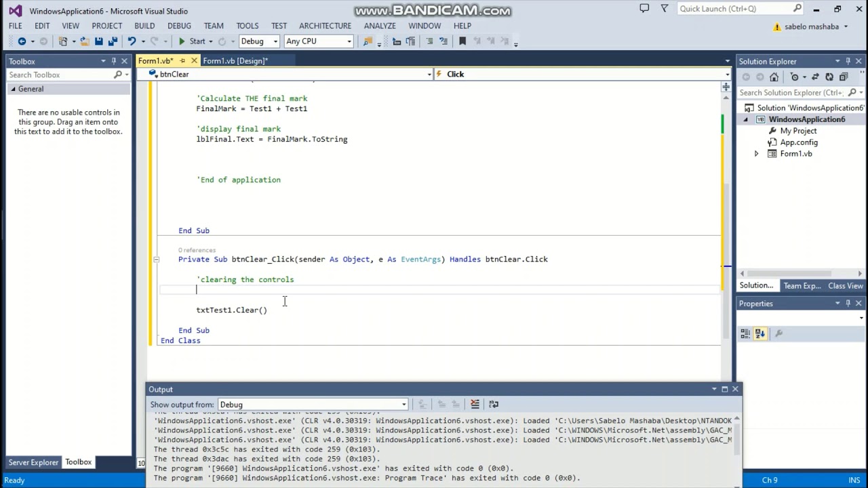Open the BUILD menu
This screenshot has height=488, width=868.
144,26
